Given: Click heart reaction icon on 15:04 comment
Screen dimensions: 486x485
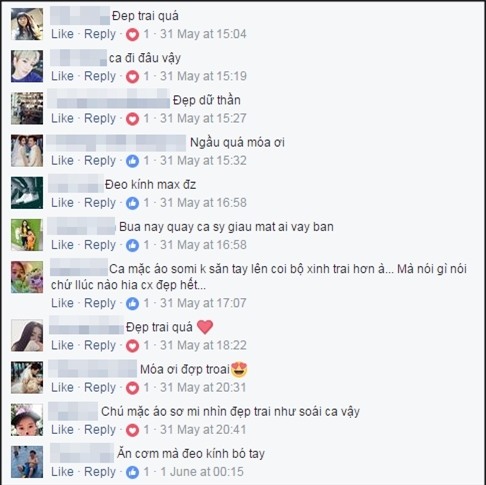Looking at the screenshot, I should pos(132,34).
